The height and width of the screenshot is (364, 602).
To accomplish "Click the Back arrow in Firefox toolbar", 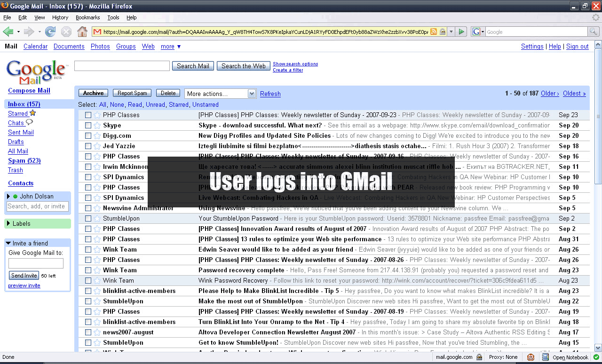I will pyautogui.click(x=8, y=32).
